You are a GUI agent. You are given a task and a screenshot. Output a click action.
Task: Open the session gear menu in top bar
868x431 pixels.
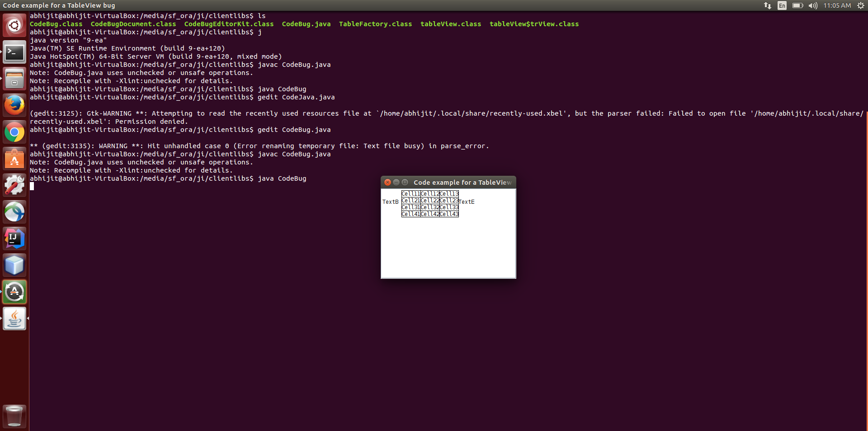pos(860,5)
